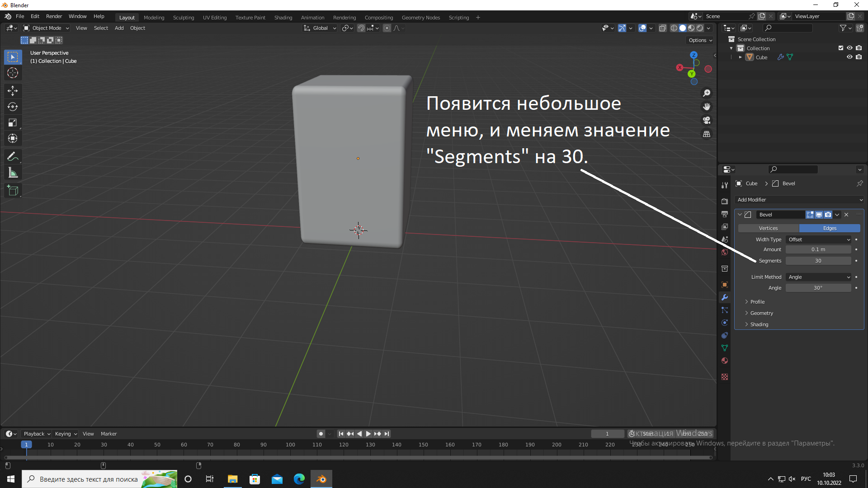868x488 pixels.
Task: Open the Width Type Offset dropdown
Action: pyautogui.click(x=819, y=239)
